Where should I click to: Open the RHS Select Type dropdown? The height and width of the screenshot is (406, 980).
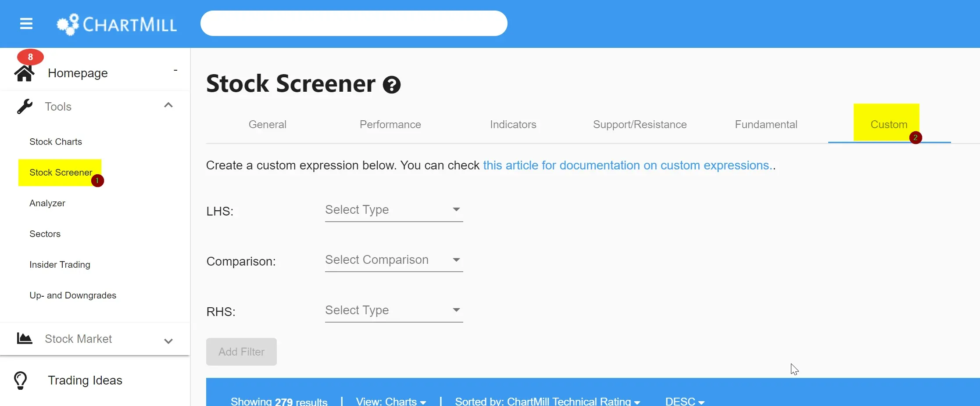point(393,310)
